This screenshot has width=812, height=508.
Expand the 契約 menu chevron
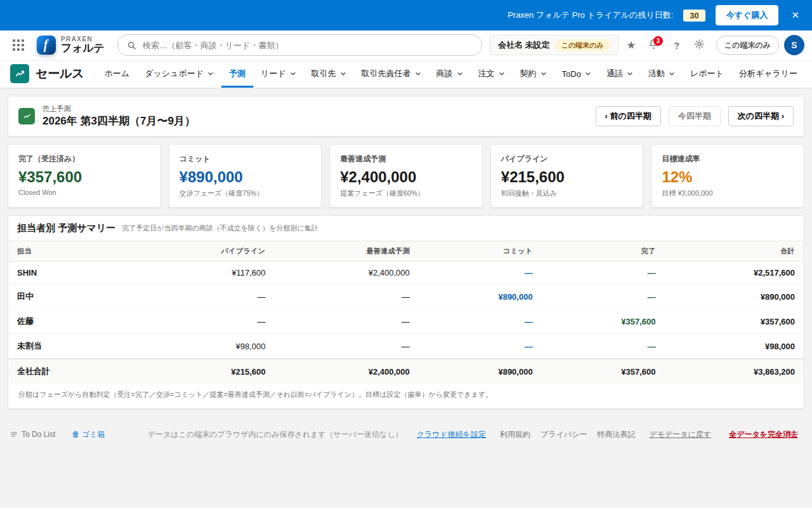(544, 74)
